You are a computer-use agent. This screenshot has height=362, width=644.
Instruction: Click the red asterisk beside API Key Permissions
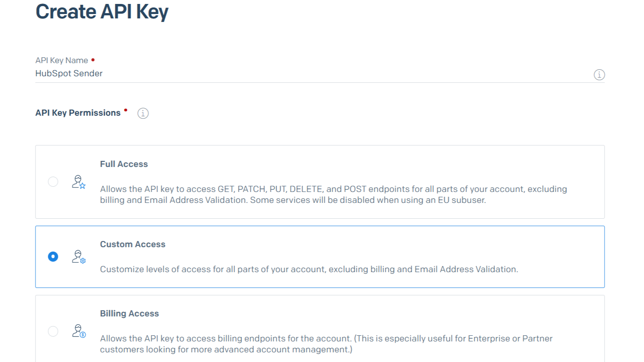point(126,110)
